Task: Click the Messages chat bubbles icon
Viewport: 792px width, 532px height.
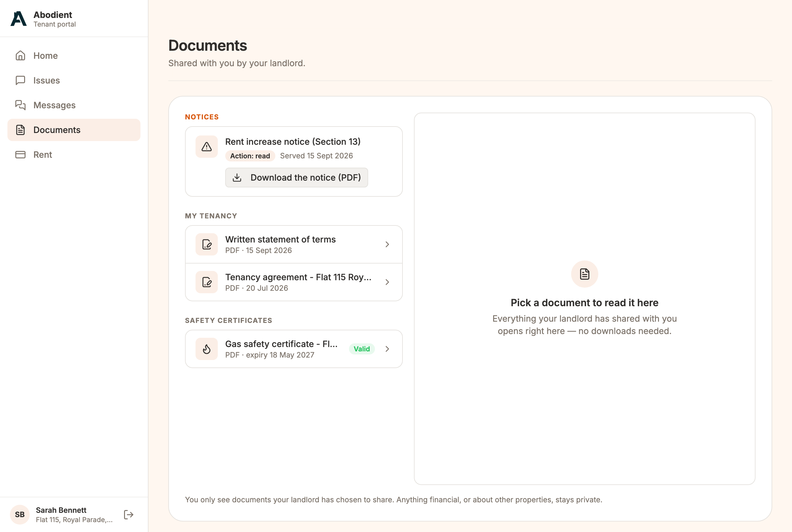Action: point(20,105)
